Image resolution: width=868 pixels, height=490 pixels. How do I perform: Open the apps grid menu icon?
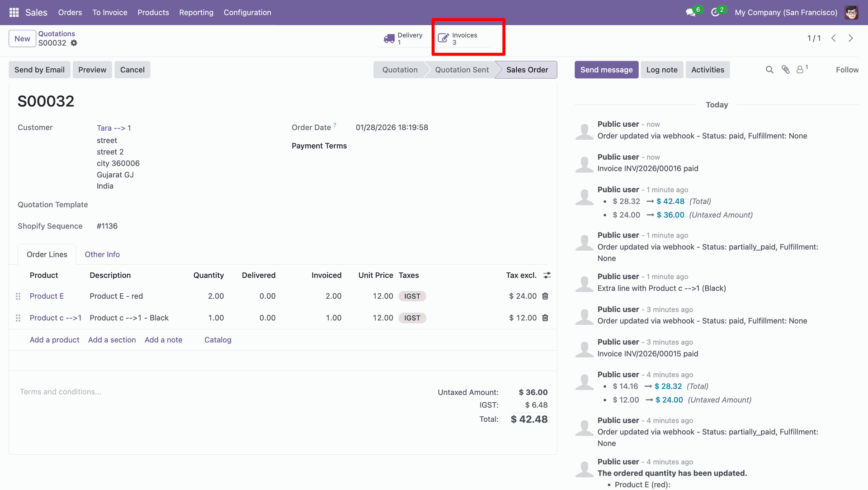coord(14,12)
